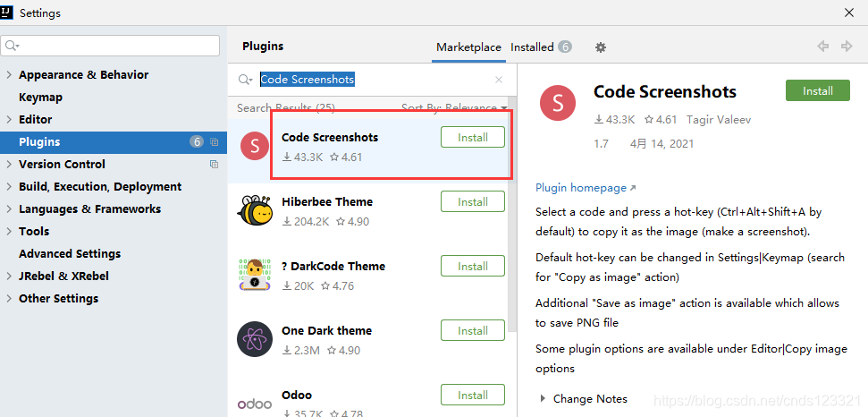
Task: Open plugin search history magnifier
Action: coord(245,80)
